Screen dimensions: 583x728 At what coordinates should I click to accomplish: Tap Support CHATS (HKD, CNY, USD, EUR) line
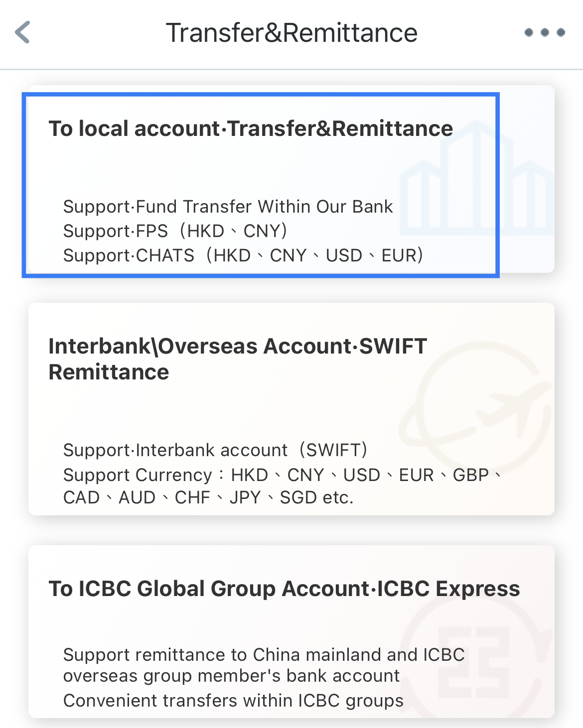[243, 255]
